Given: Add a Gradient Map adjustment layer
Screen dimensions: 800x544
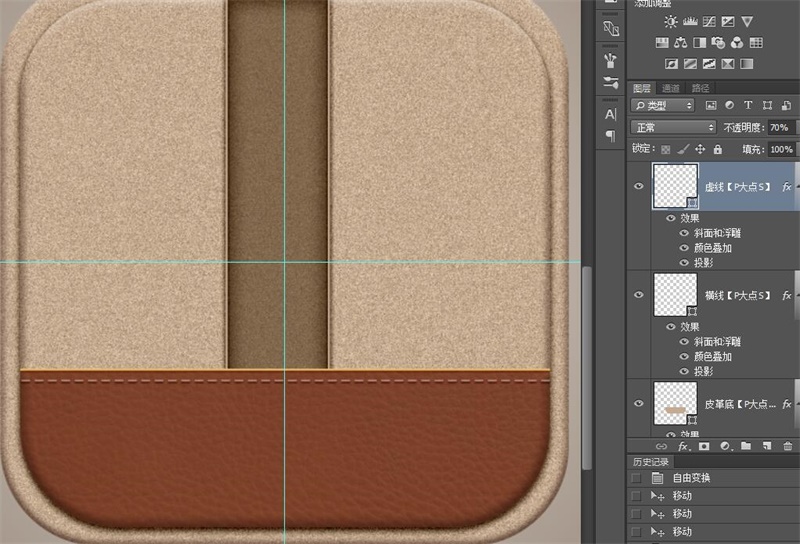Looking at the screenshot, I should (x=746, y=64).
